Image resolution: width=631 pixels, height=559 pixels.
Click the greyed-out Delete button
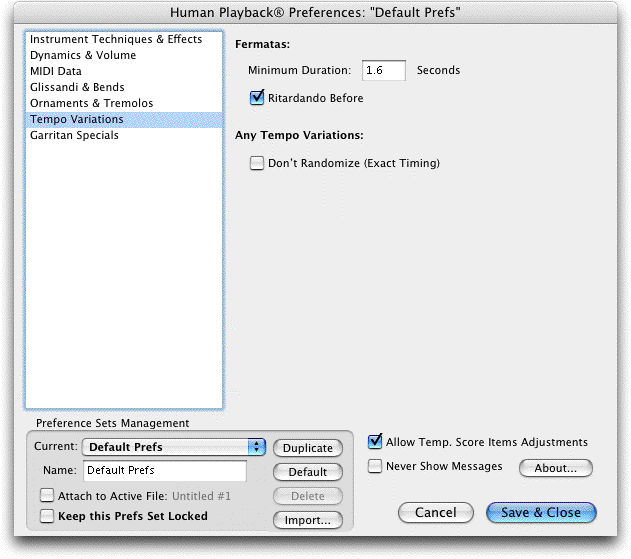[308, 496]
